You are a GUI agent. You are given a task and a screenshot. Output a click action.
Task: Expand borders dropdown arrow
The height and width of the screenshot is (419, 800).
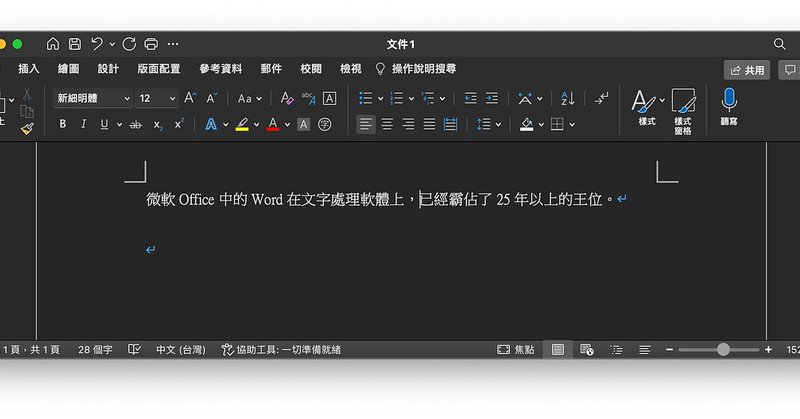tap(572, 125)
